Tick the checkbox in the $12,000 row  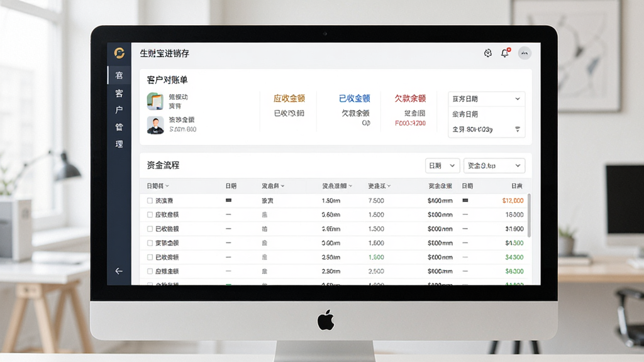[150, 200]
